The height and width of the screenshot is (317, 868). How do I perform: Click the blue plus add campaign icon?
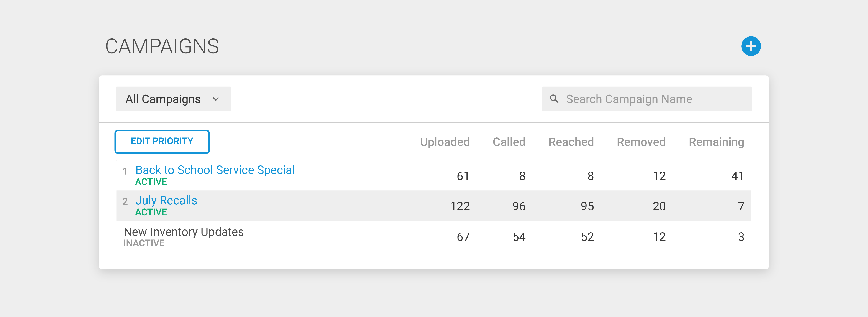point(751,46)
